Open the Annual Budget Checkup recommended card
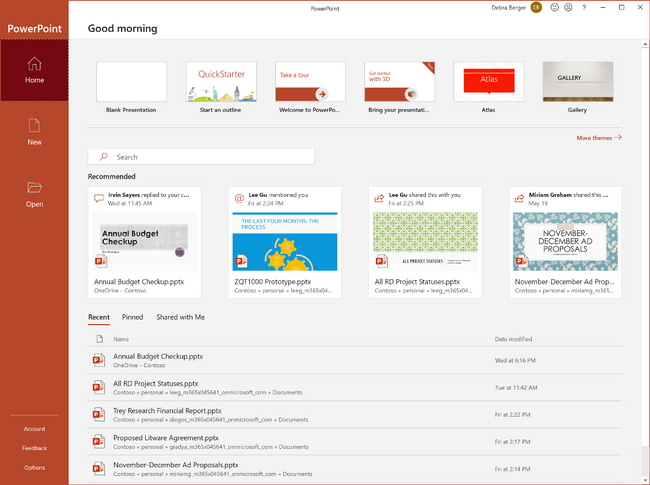The height and width of the screenshot is (485, 650). point(145,242)
